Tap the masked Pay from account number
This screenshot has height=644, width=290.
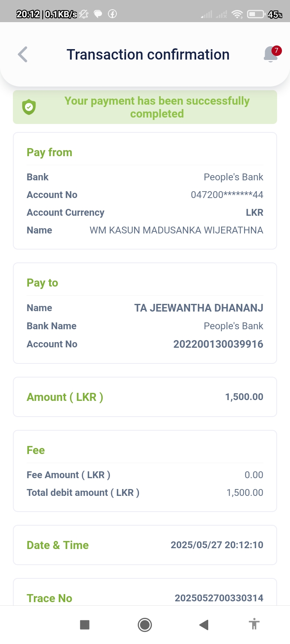[x=227, y=195]
